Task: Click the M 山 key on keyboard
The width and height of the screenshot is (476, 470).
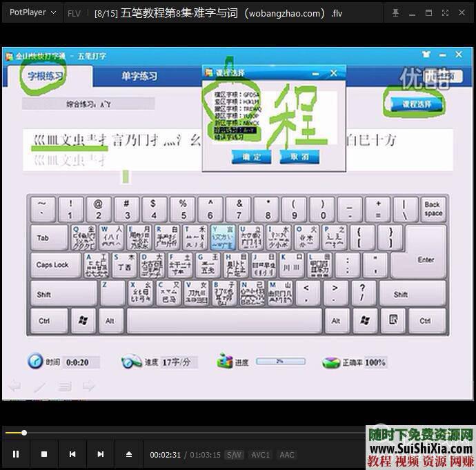Action: click(280, 293)
